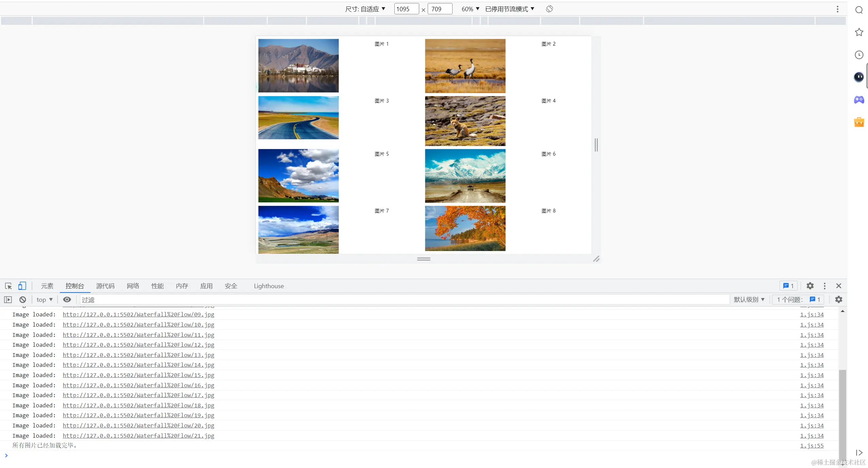868x468 pixels.
Task: Open the history clock sidebar icon
Action: (859, 55)
